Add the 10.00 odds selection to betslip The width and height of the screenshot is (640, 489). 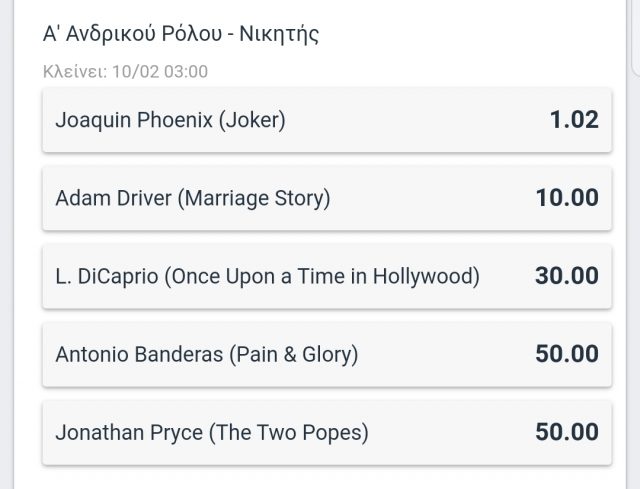point(567,198)
